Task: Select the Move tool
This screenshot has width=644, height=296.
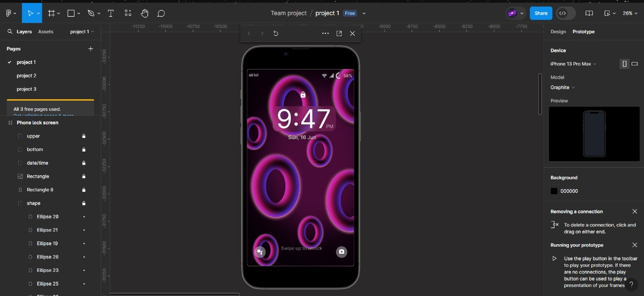Action: tap(32, 13)
